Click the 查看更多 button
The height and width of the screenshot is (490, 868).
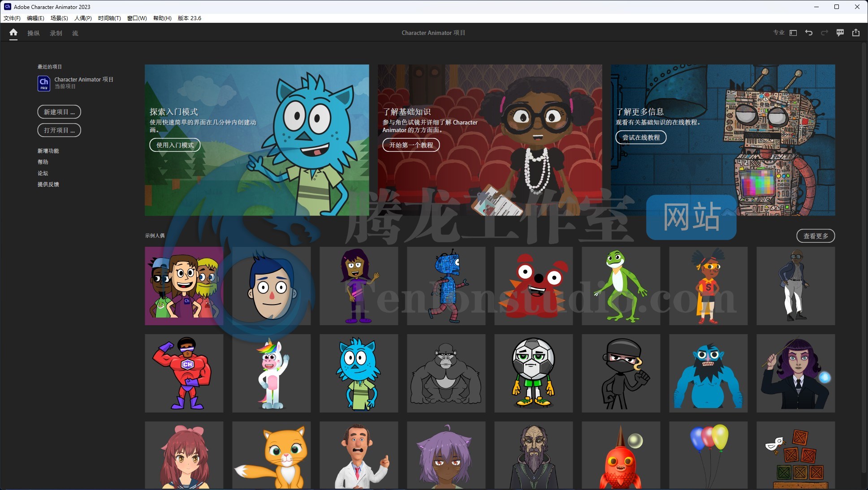pos(816,236)
